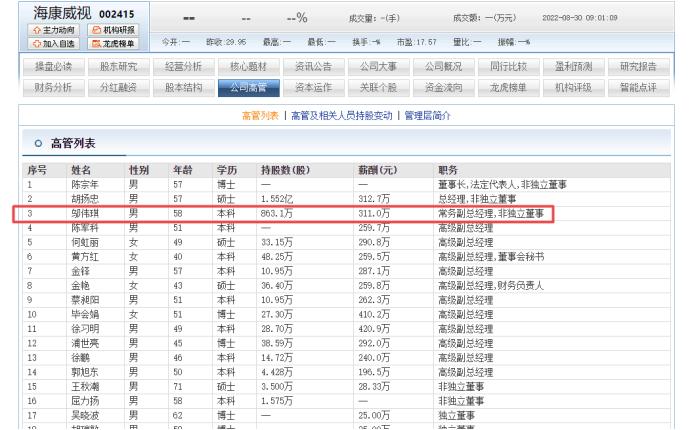Click the timestamp 2022-08-30 09:01:09
Screen dimensions: 692x430
pos(579,18)
